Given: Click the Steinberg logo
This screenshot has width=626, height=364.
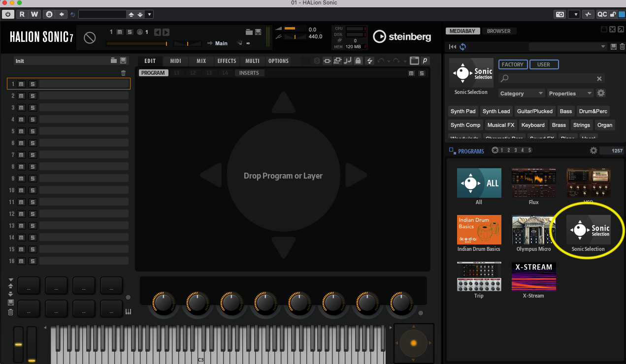Looking at the screenshot, I should pos(402,36).
